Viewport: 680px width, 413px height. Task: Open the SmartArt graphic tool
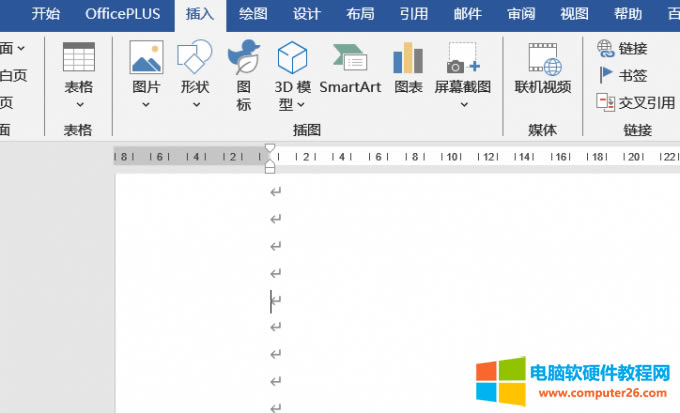tap(350, 58)
